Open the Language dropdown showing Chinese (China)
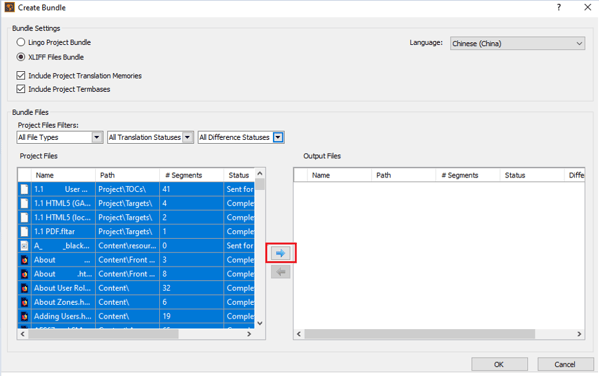Viewport: 600px width, 376px height. 517,43
